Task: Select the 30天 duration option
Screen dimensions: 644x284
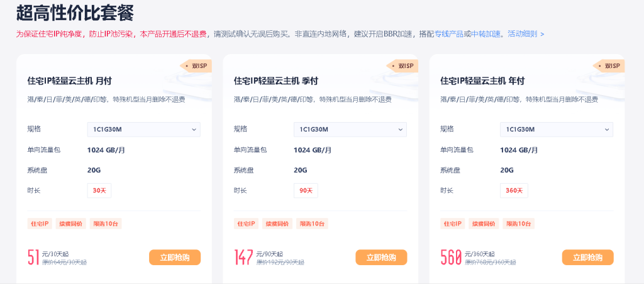Action: click(x=99, y=190)
